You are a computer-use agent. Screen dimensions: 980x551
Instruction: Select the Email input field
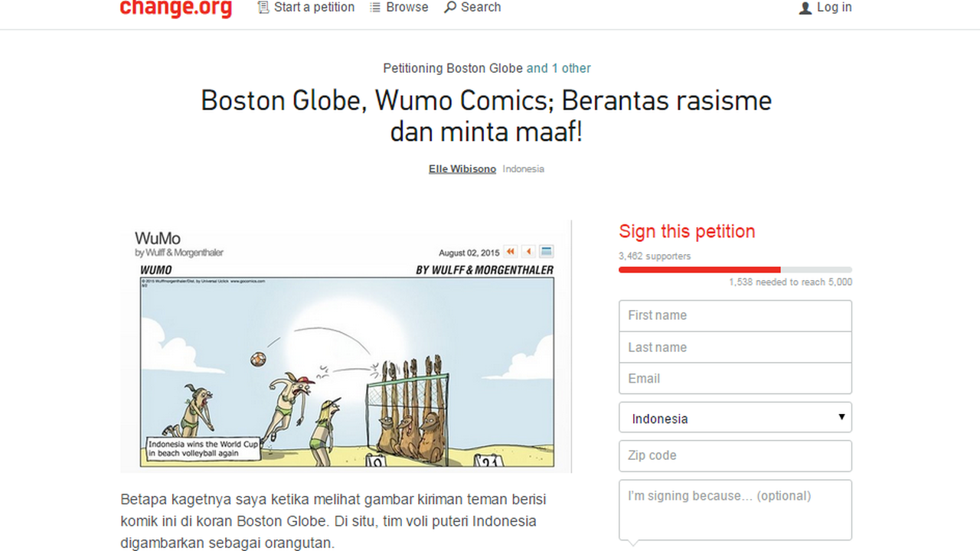click(x=735, y=379)
